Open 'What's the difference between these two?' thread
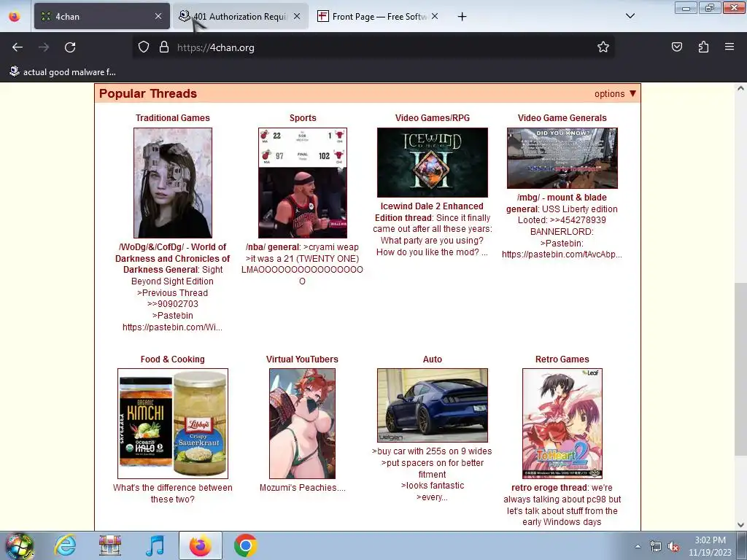747x560 pixels. click(172, 494)
